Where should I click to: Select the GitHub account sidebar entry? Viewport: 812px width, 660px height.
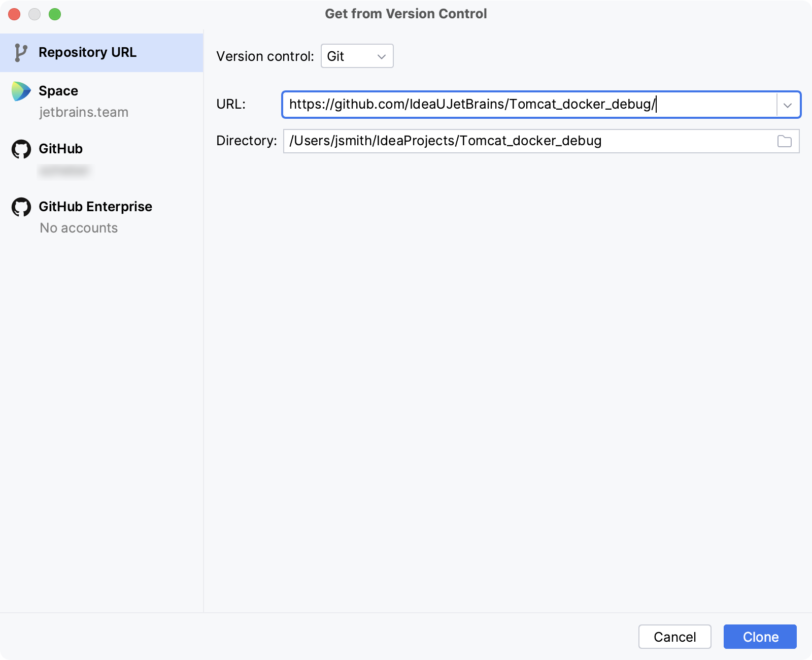tap(61, 149)
